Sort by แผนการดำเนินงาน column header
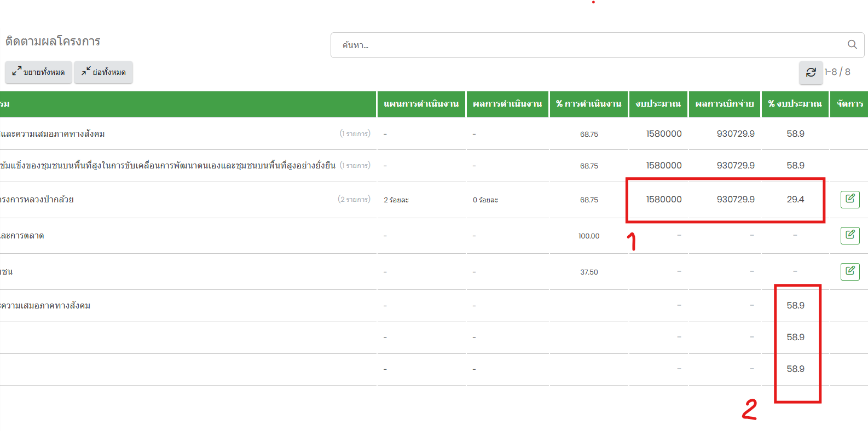The height and width of the screenshot is (431, 868). (x=421, y=104)
